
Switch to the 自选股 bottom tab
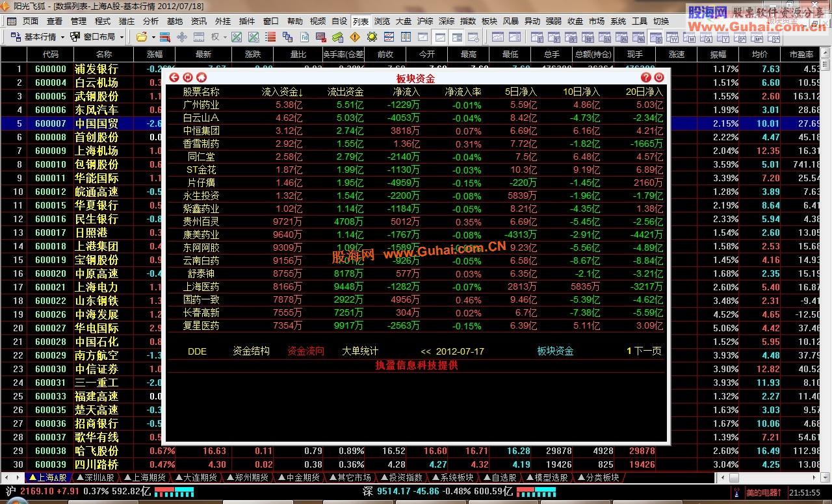click(499, 477)
